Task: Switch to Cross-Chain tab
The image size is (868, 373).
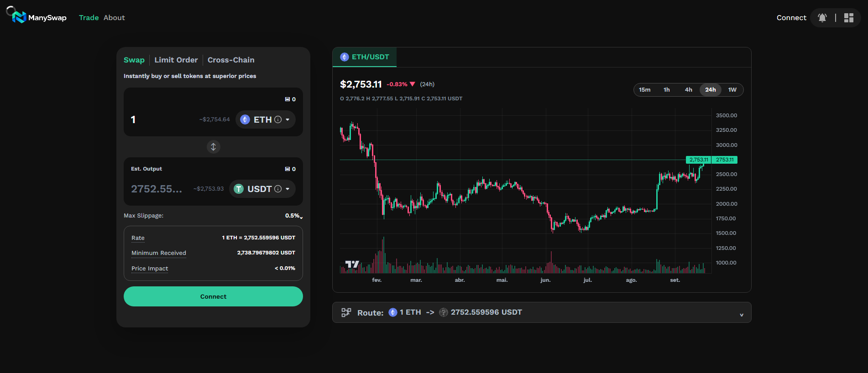Action: pyautogui.click(x=231, y=60)
